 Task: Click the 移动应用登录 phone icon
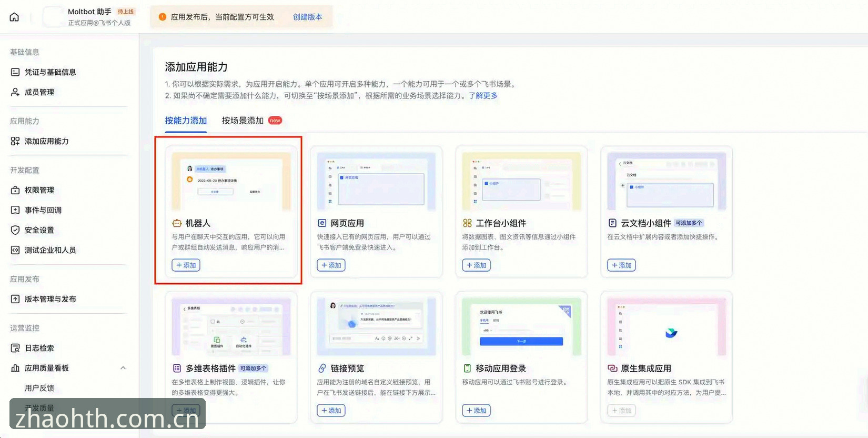click(467, 369)
